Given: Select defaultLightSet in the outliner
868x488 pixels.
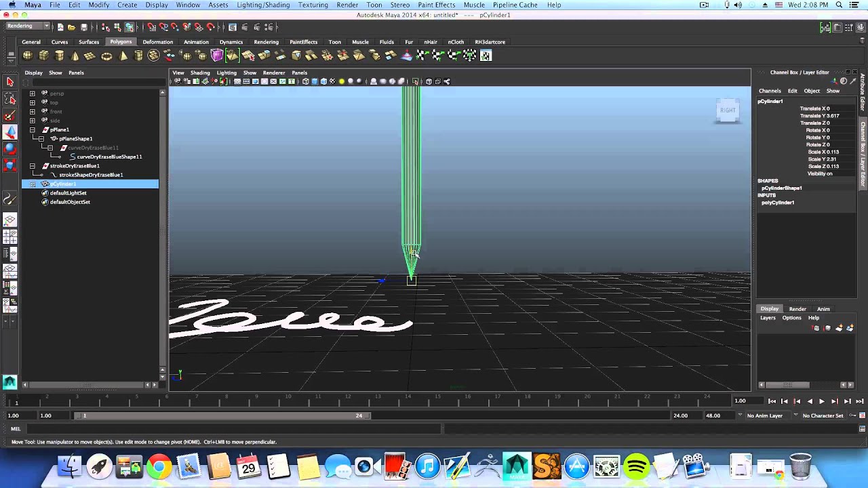Looking at the screenshot, I should point(68,193).
